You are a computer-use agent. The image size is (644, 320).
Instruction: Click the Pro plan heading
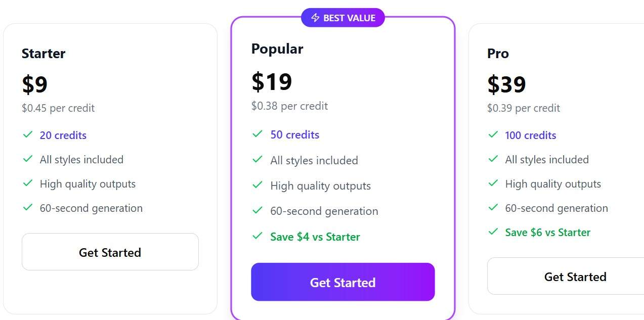click(497, 53)
